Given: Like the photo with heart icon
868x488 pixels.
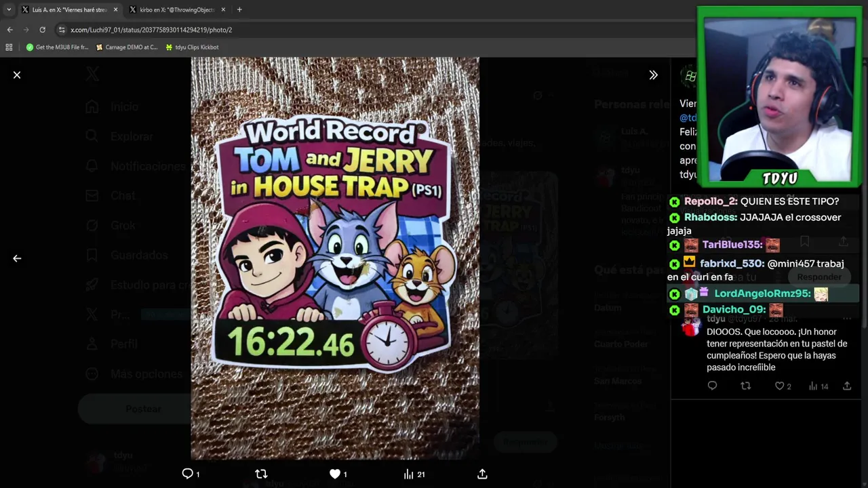Looking at the screenshot, I should [334, 474].
